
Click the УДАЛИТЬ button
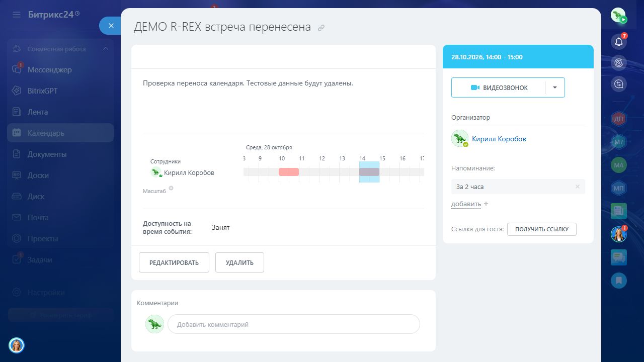click(x=239, y=262)
